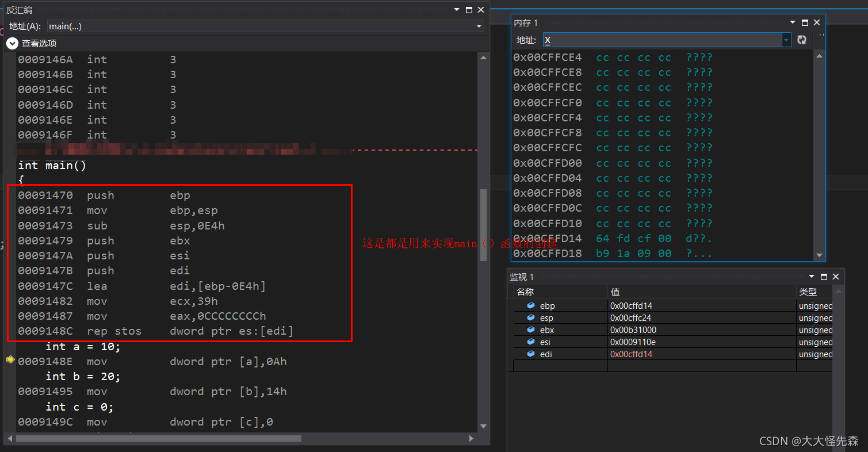Click the disassembly vertical scrollbar thumb
The width and height of the screenshot is (868, 452).
click(483, 225)
